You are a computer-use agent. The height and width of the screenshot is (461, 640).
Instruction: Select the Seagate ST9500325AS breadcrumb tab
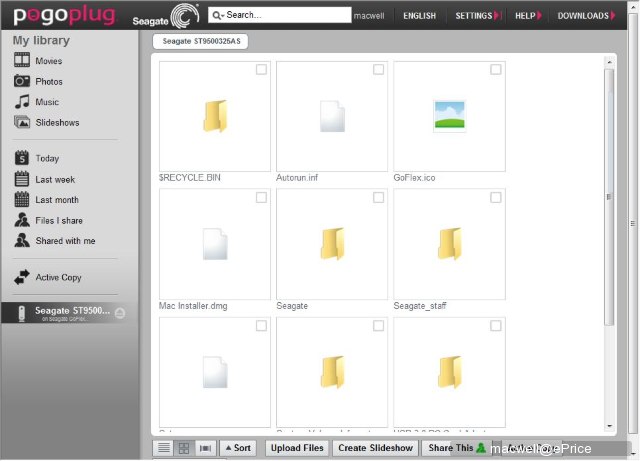[x=200, y=41]
